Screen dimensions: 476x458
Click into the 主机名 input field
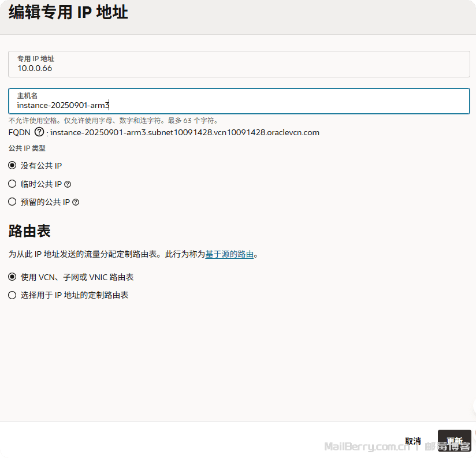[x=239, y=105]
